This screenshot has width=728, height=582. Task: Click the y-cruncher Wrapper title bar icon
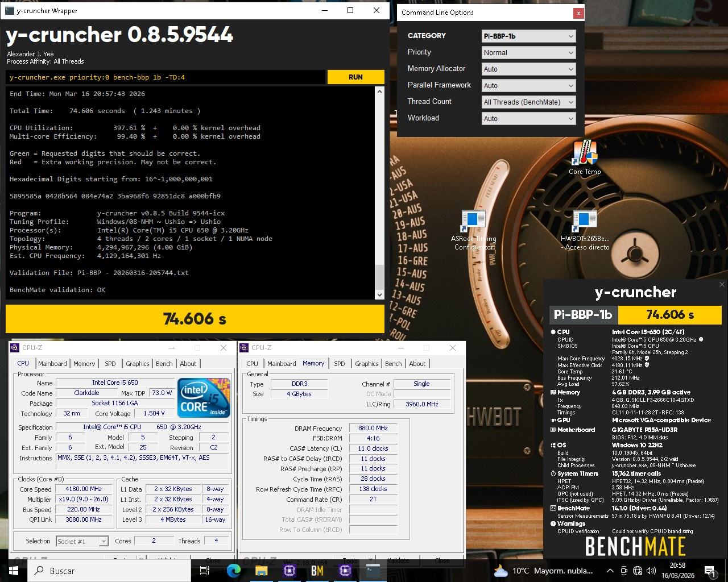pyautogui.click(x=9, y=10)
